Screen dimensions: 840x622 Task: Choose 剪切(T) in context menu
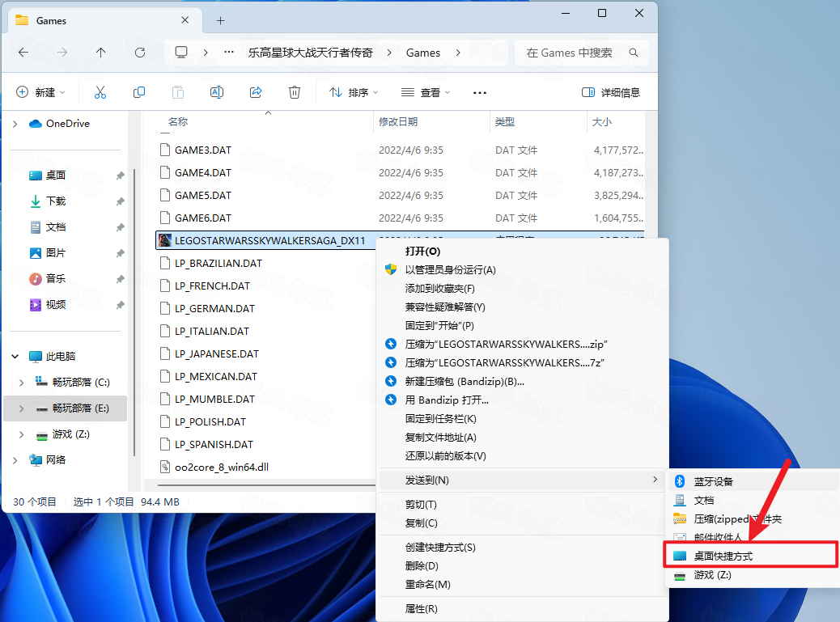click(522, 504)
